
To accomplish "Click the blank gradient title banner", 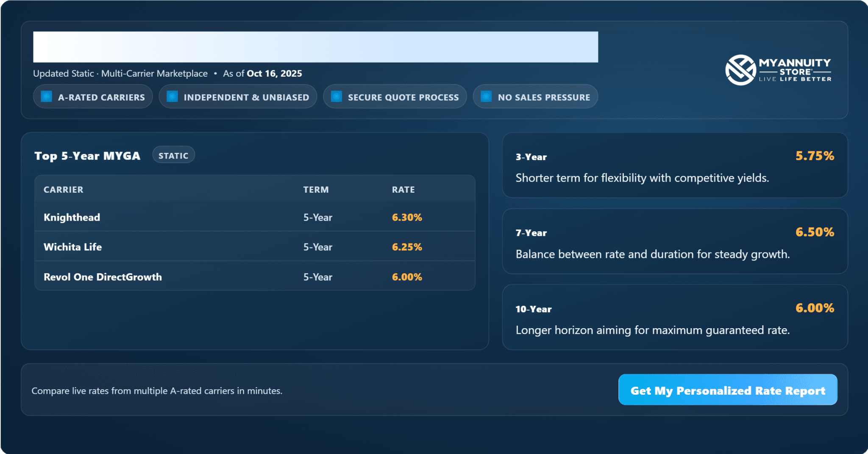I will [x=315, y=47].
